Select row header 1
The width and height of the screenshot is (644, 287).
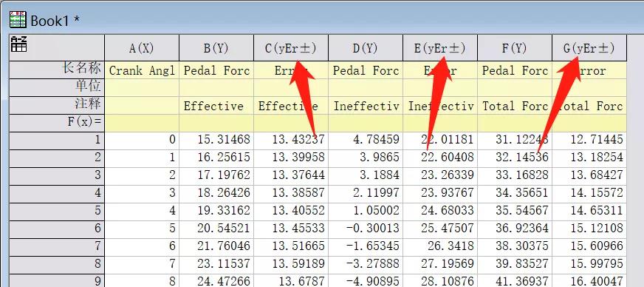point(57,141)
